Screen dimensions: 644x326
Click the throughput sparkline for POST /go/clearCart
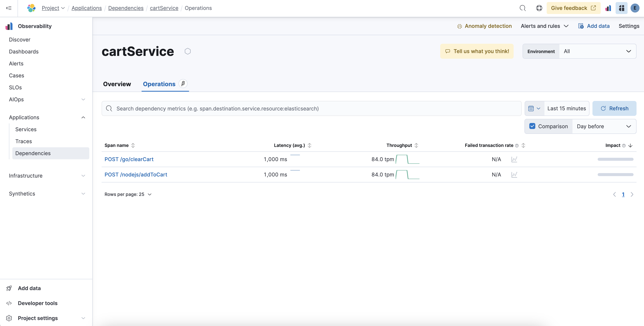[x=408, y=159]
